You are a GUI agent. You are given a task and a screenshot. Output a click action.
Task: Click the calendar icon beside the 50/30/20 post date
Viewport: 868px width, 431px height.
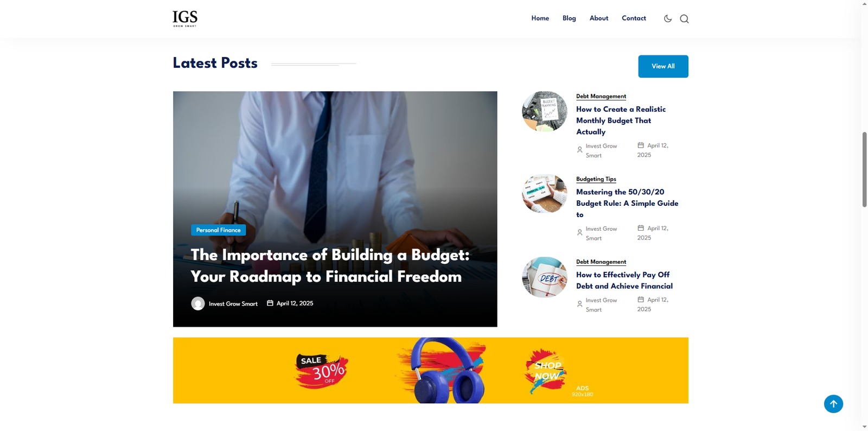point(641,228)
